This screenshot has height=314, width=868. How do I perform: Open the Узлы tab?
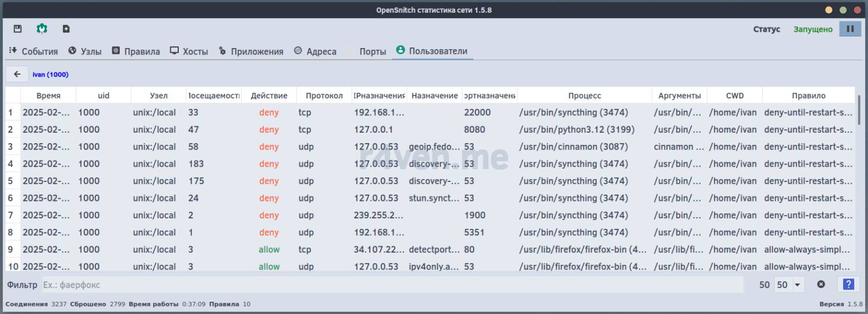point(85,52)
